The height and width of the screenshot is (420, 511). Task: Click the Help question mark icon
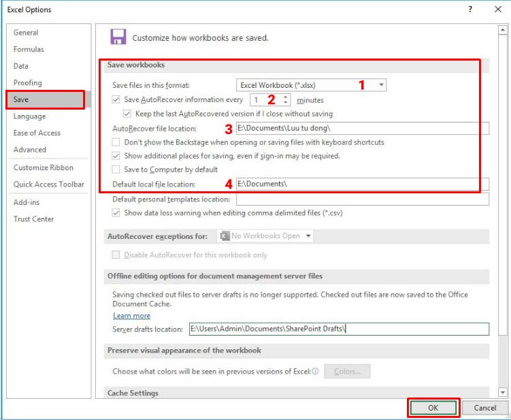pyautogui.click(x=470, y=10)
